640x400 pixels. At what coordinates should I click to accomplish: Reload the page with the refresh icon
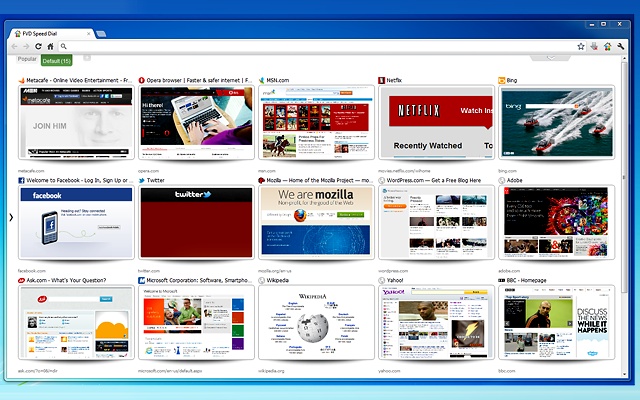click(38, 46)
